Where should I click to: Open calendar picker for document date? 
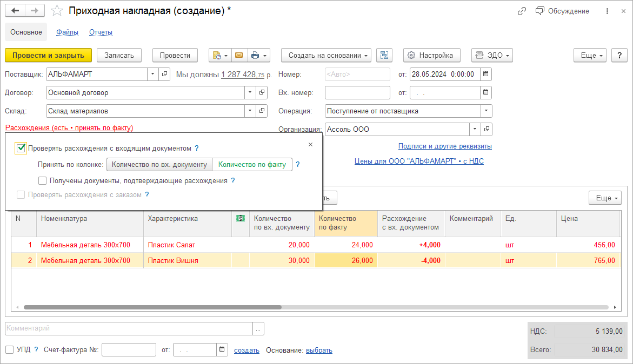click(x=486, y=74)
